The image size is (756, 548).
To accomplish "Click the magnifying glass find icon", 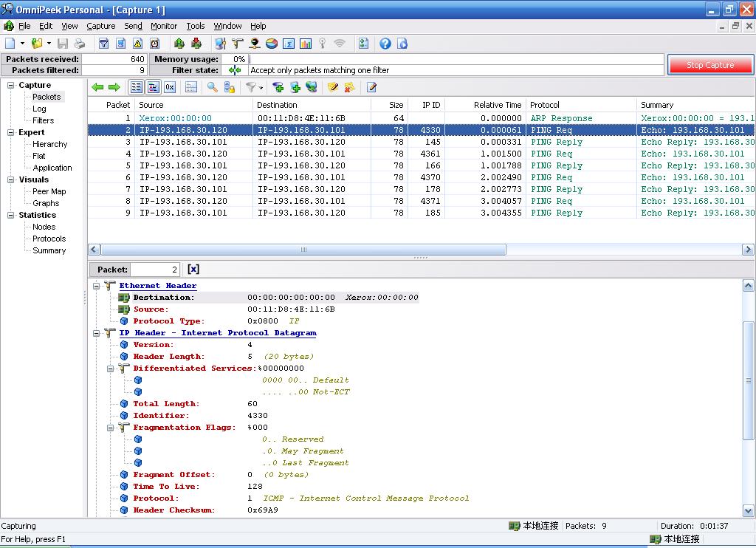I will tap(212, 87).
